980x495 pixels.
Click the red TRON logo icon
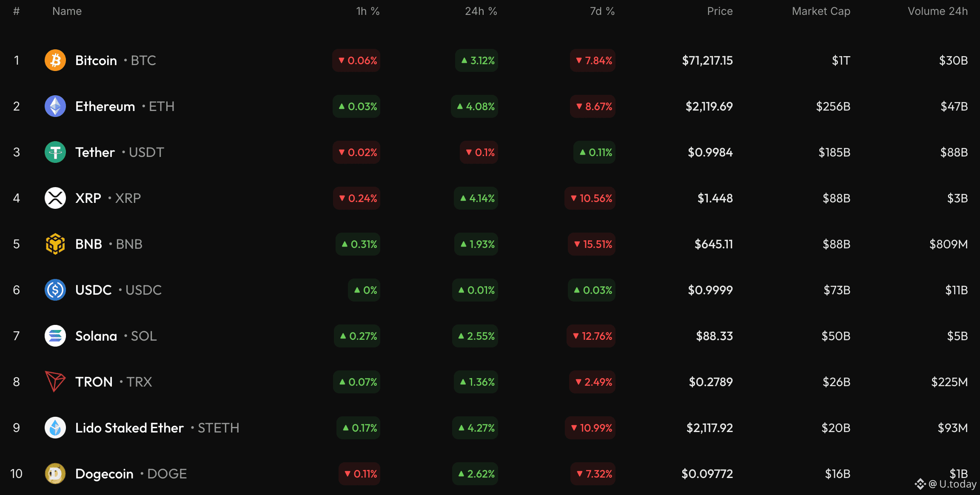click(x=55, y=381)
